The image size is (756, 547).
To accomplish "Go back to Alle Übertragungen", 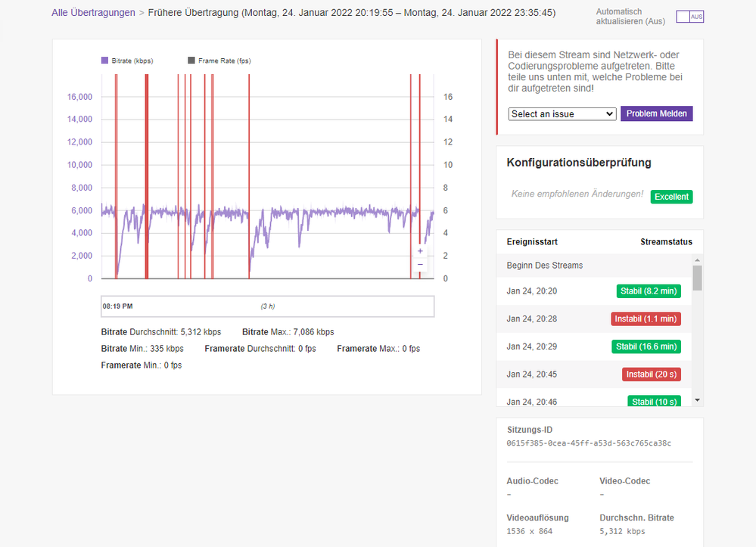I will point(93,13).
